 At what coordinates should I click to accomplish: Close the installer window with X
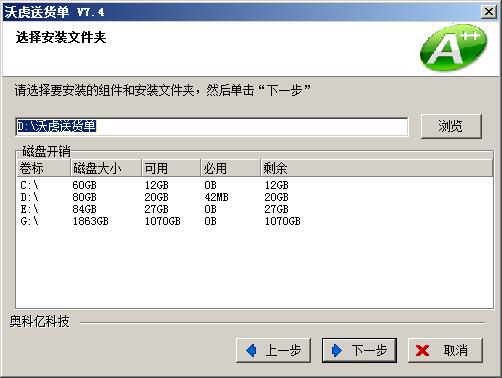click(489, 12)
